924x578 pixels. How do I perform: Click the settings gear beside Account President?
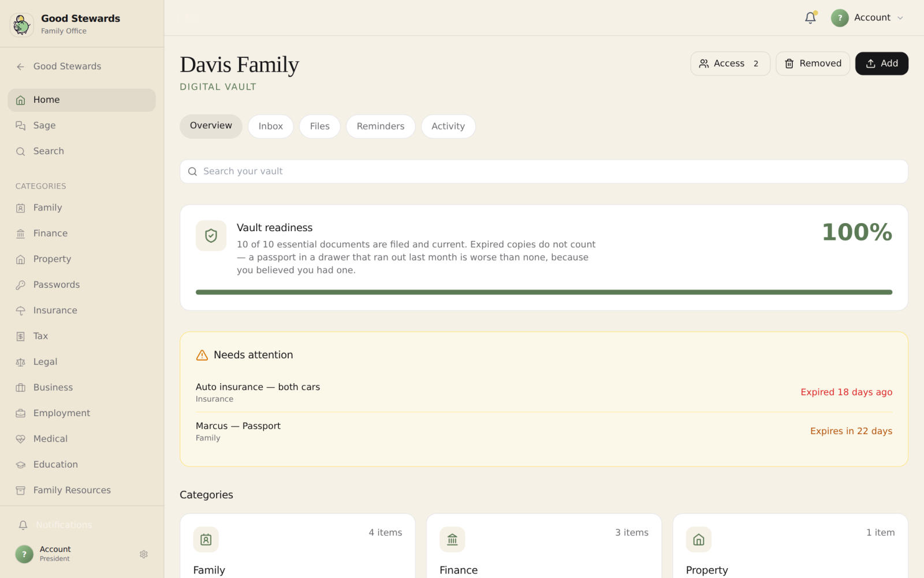144,554
